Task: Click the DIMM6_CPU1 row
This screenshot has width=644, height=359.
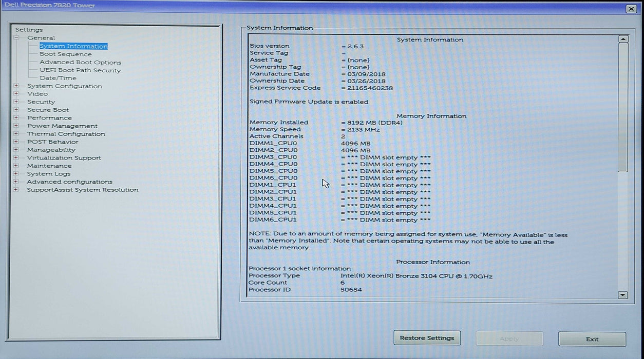Action: 340,220
